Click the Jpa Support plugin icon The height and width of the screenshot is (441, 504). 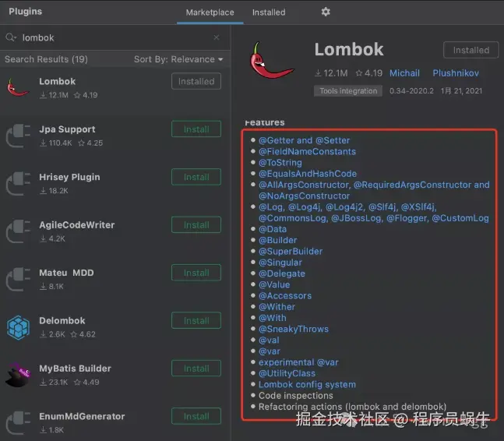(18, 136)
